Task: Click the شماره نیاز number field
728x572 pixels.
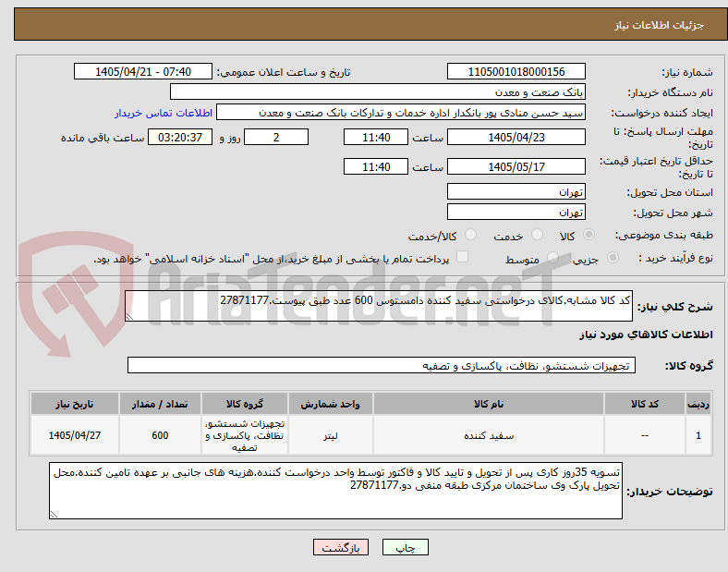Action: click(516, 72)
